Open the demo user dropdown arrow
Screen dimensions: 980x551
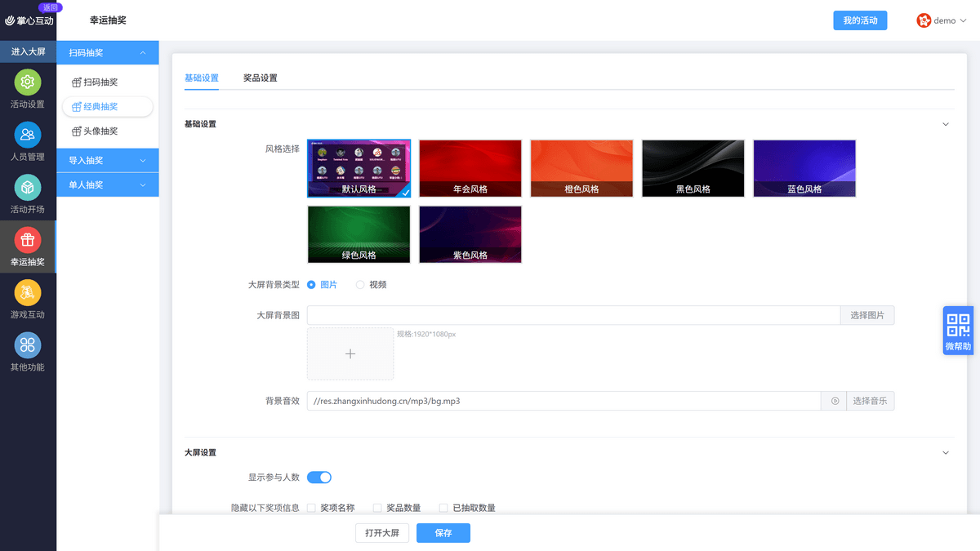962,21
